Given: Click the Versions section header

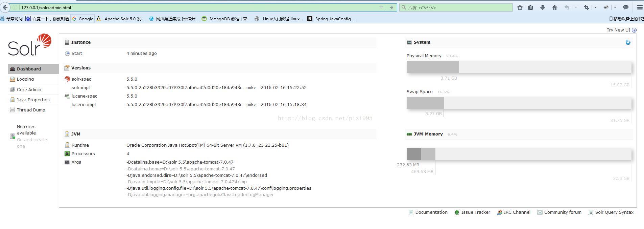Looking at the screenshot, I should (220, 68).
